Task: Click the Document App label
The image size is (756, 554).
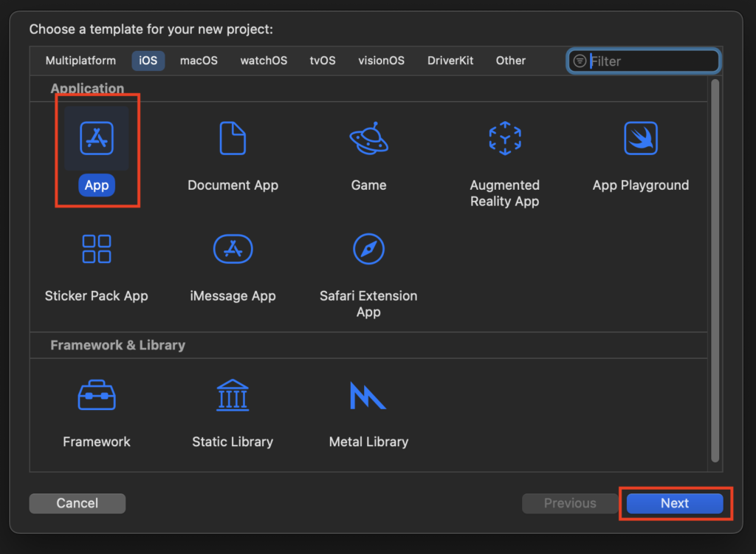Action: tap(233, 185)
